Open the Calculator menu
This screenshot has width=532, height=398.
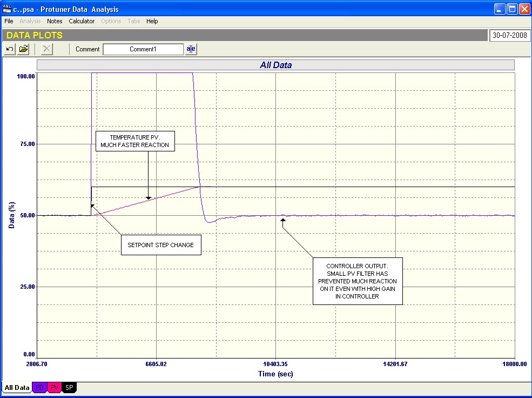pyautogui.click(x=82, y=21)
